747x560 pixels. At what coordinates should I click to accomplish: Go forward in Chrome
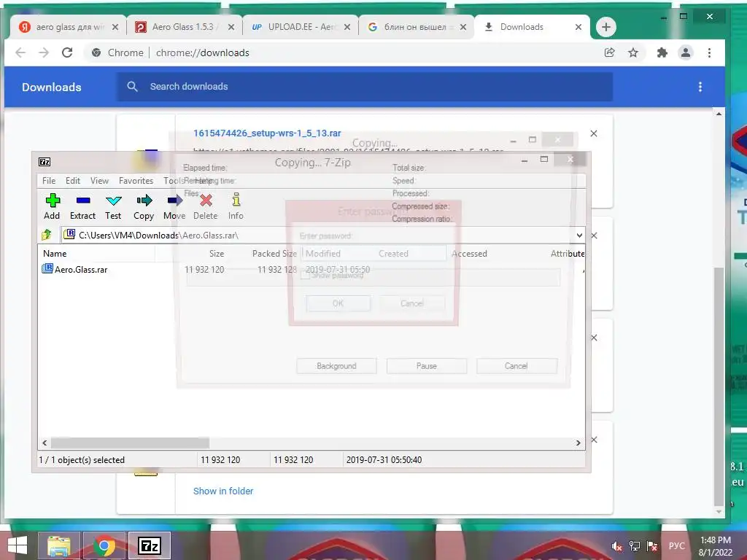click(44, 52)
